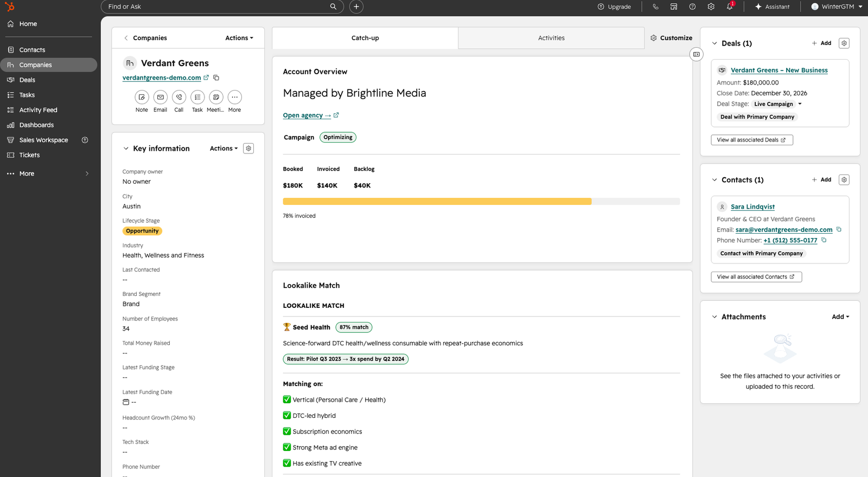Open Key information settings gear
The height and width of the screenshot is (477, 868).
248,149
